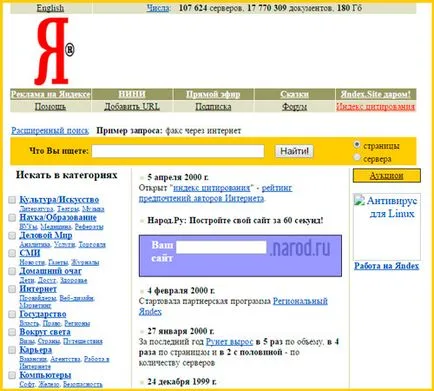This screenshot has height=391, width=434.
Task: Open the "индекс цитирования" link in the 5 апреля news
Action: [212, 188]
